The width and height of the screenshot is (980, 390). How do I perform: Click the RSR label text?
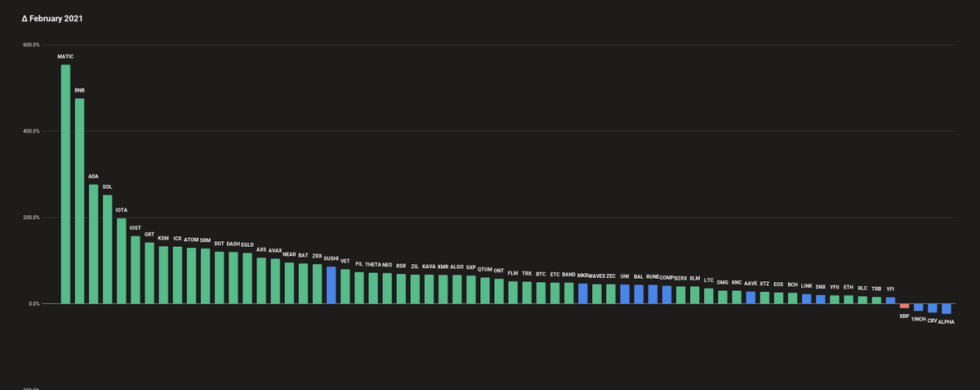pyautogui.click(x=401, y=266)
